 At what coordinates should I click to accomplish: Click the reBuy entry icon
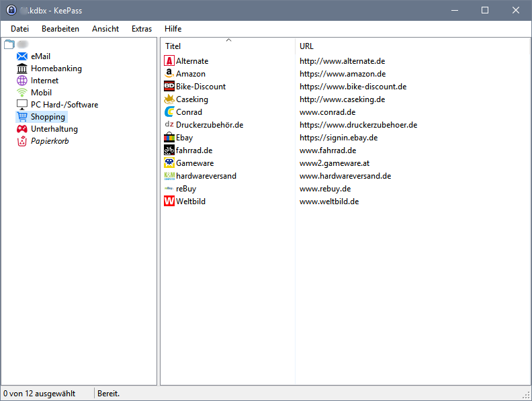point(169,188)
